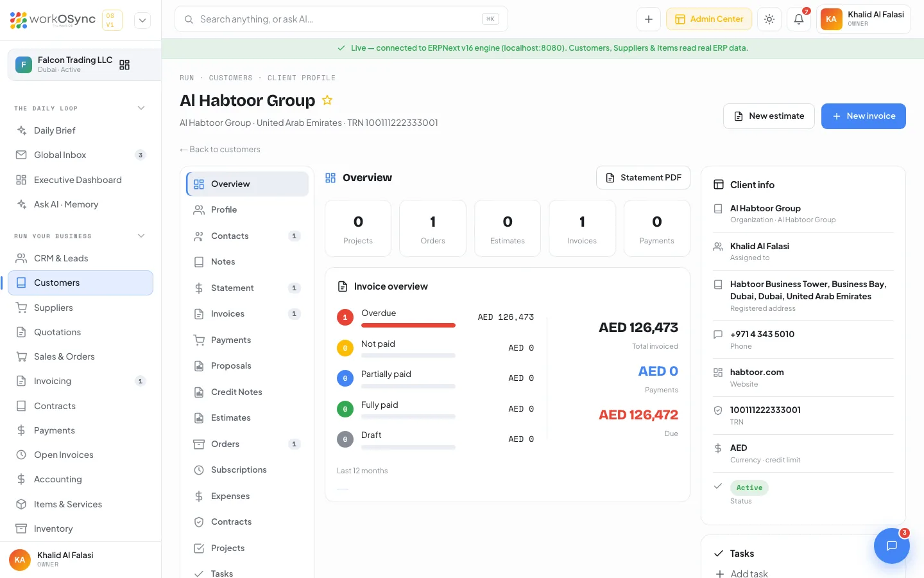Click the Invoicing sidebar icon

click(21, 381)
